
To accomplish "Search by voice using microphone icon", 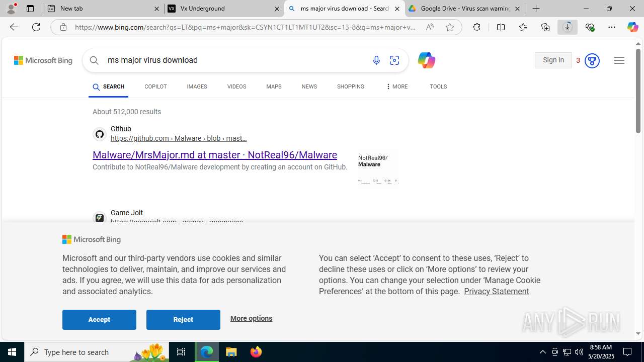I will 376,60.
